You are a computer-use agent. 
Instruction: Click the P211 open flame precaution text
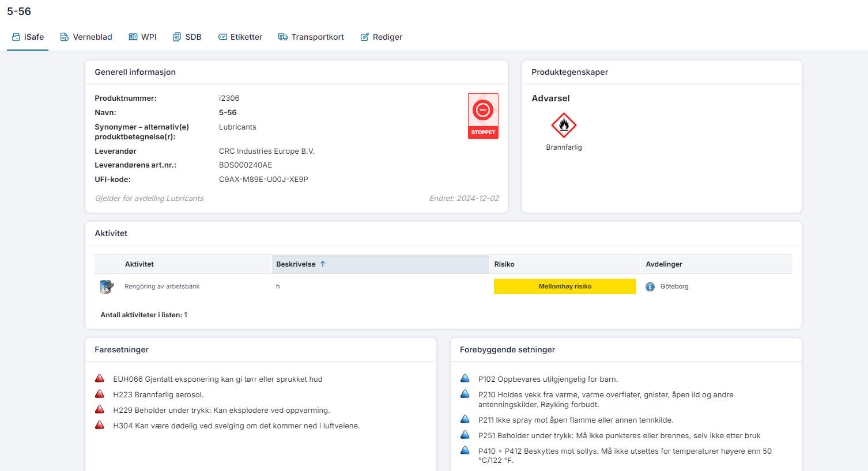point(576,420)
